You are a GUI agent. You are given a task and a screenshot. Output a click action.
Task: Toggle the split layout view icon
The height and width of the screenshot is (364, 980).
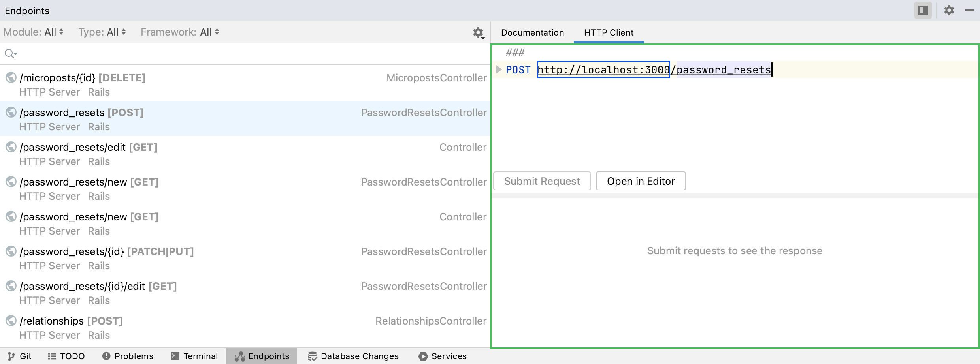click(x=923, y=10)
